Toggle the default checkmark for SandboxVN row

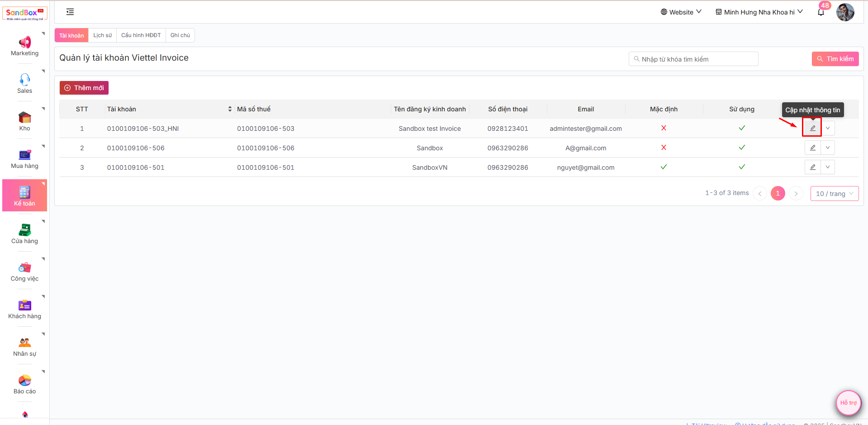pyautogui.click(x=664, y=167)
